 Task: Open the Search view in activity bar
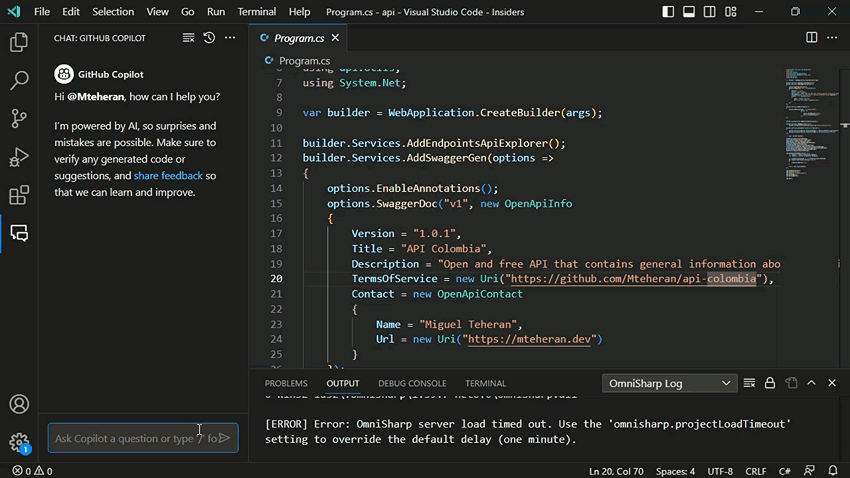tap(19, 80)
